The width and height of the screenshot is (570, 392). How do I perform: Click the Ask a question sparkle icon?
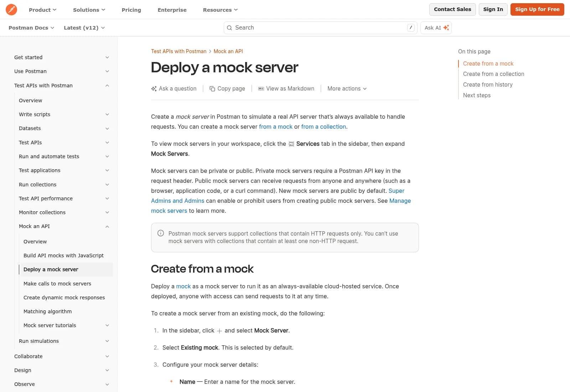coord(154,89)
